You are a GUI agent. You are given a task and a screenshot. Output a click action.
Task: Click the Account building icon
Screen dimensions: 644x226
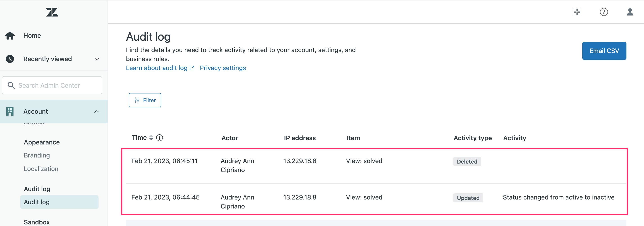[x=10, y=111]
